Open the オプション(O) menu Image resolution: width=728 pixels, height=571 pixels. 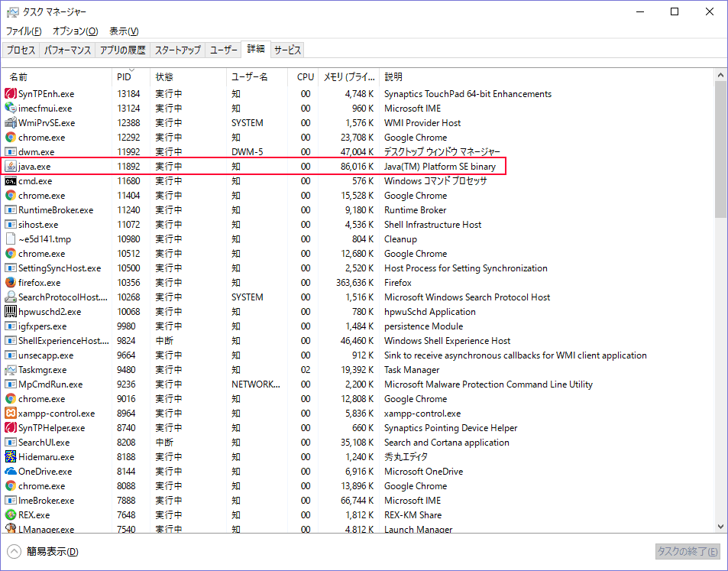coord(75,31)
